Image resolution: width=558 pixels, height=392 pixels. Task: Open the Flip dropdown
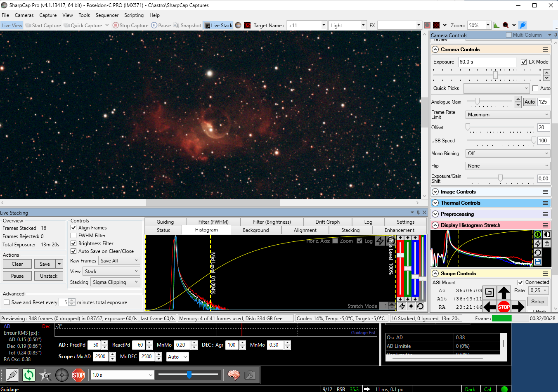[508, 166]
